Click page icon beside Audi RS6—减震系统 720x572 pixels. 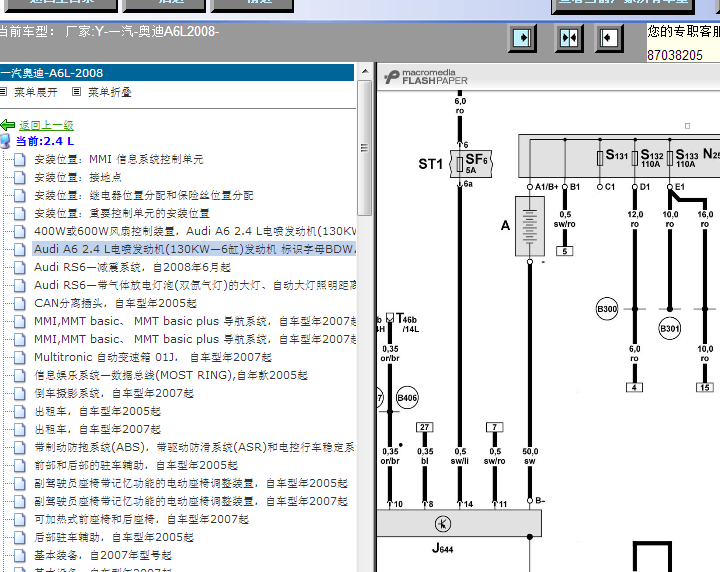tap(19, 267)
